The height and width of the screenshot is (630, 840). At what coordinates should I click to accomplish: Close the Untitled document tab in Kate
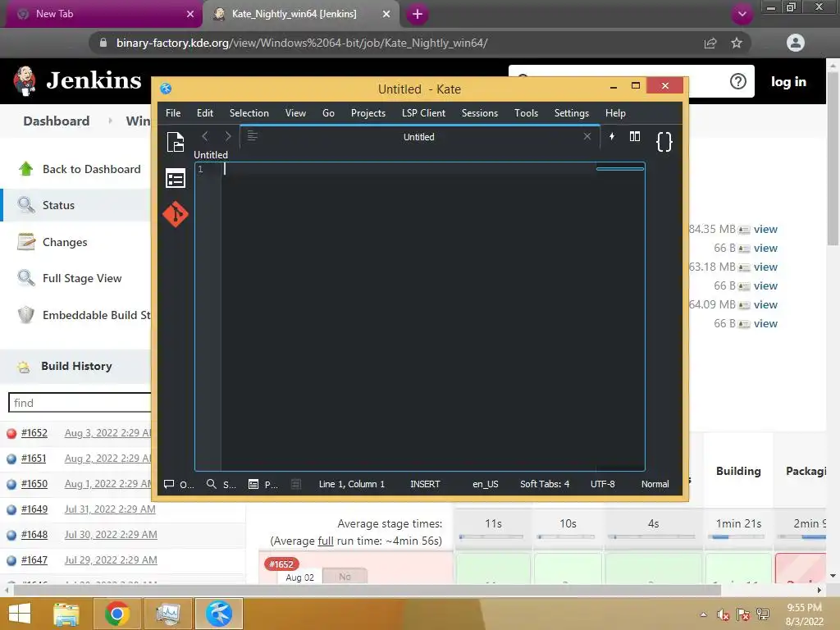[x=587, y=136]
